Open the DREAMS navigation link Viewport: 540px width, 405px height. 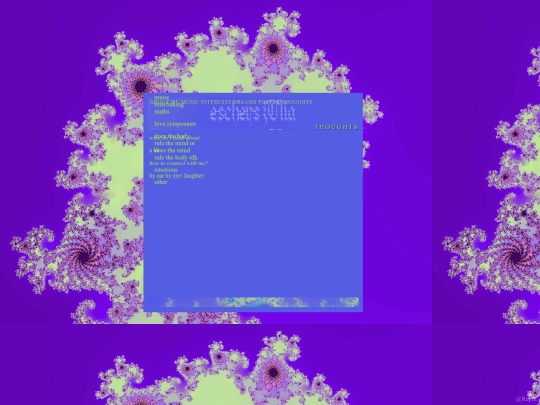click(245, 102)
